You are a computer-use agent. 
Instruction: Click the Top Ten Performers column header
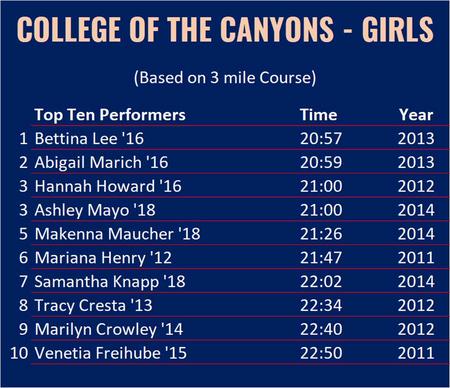pyautogui.click(x=110, y=115)
